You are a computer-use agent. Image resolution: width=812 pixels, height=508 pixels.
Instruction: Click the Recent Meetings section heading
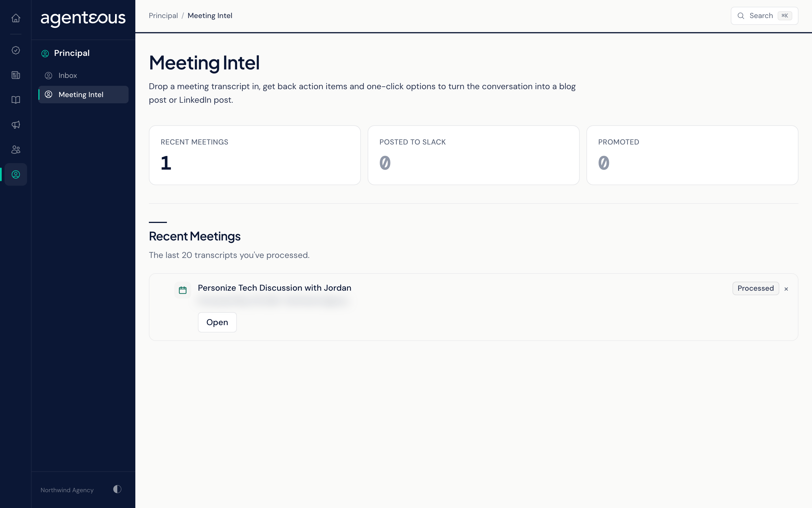tap(195, 236)
